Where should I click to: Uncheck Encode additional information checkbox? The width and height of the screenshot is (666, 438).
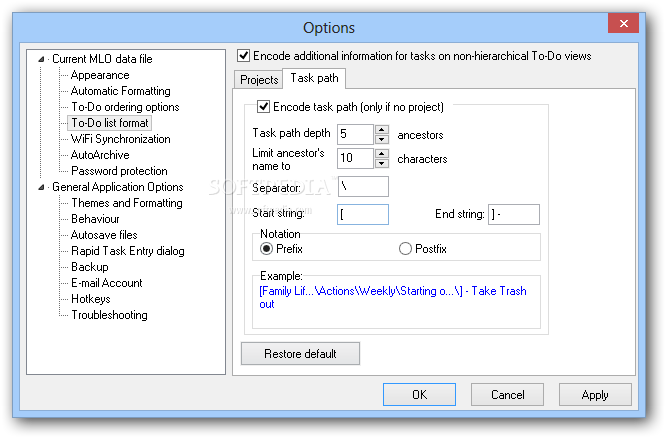[243, 56]
